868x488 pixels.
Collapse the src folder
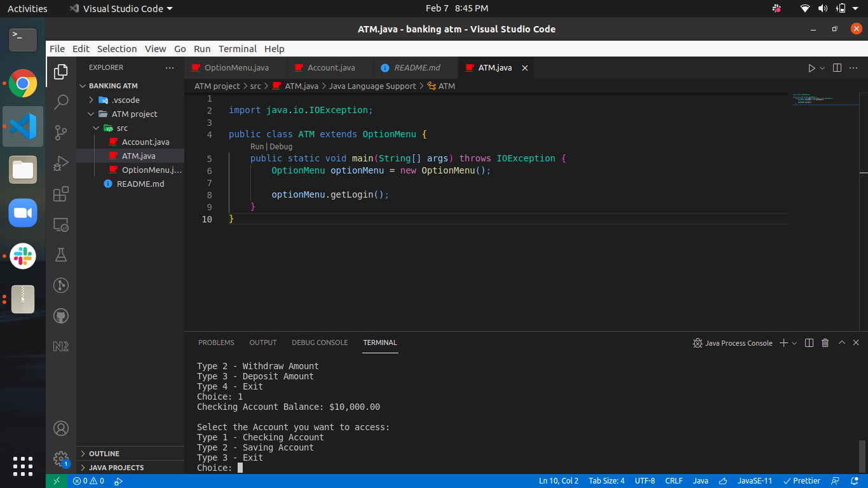130,128
